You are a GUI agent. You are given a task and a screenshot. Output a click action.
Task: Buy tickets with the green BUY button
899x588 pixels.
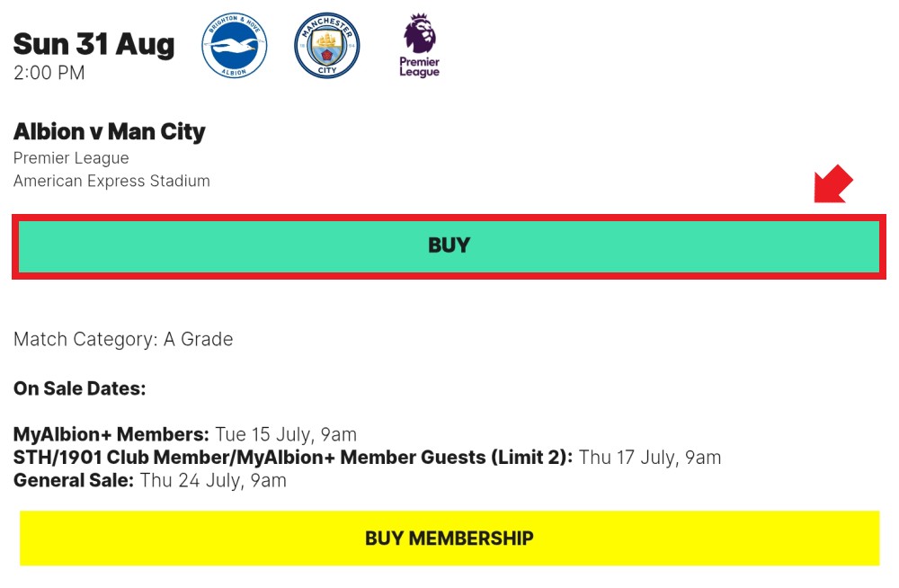click(x=449, y=246)
